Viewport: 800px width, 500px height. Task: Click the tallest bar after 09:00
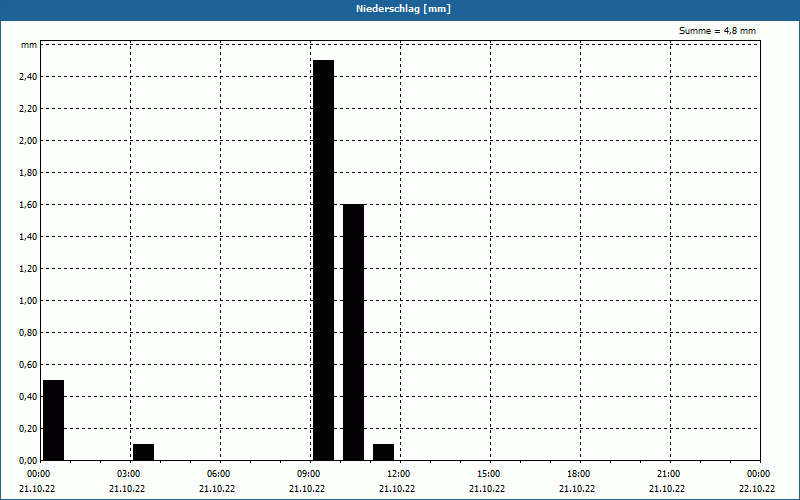click(323, 260)
